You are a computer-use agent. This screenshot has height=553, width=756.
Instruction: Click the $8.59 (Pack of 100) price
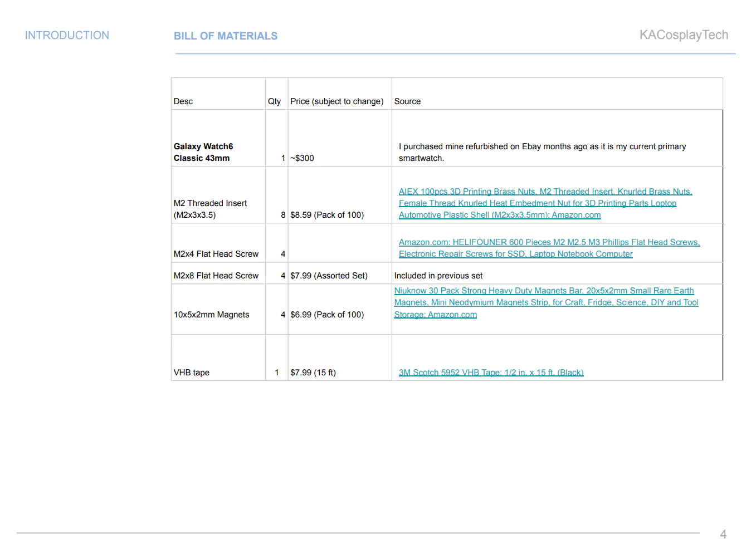(x=327, y=215)
